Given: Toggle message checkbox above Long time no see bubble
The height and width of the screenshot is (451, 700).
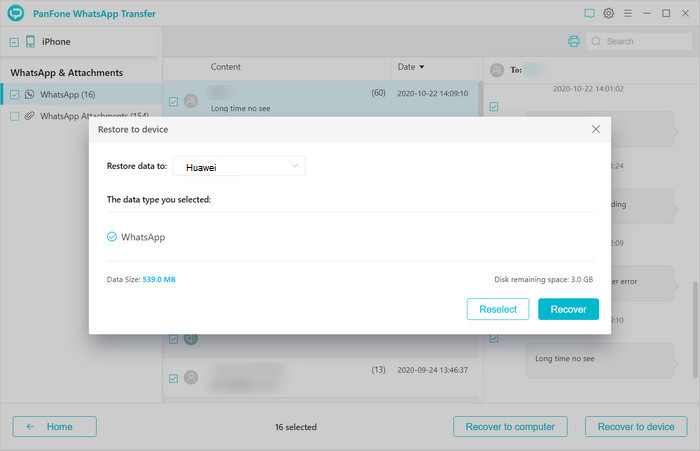Looking at the screenshot, I should pos(494,338).
